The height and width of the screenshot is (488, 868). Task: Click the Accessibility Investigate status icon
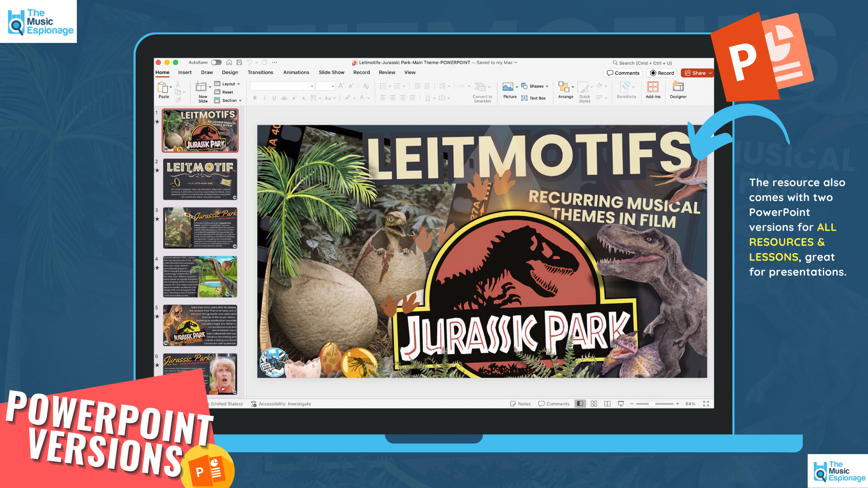[254, 404]
